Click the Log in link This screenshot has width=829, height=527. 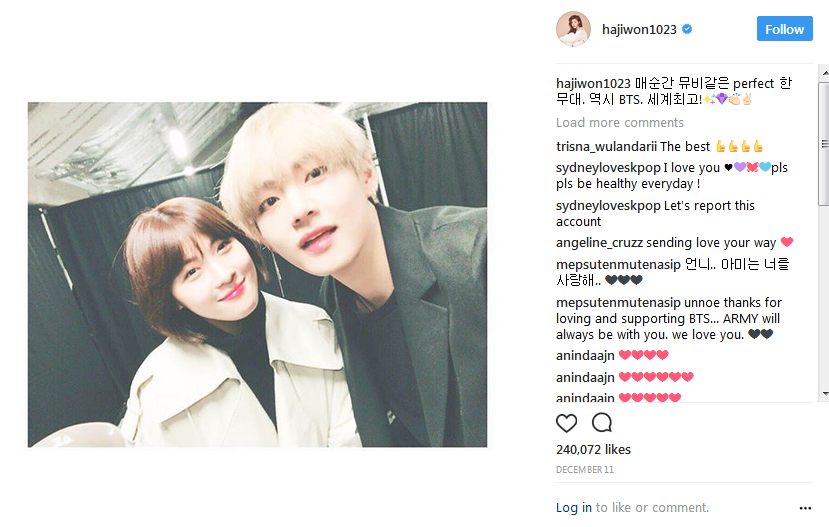574,508
